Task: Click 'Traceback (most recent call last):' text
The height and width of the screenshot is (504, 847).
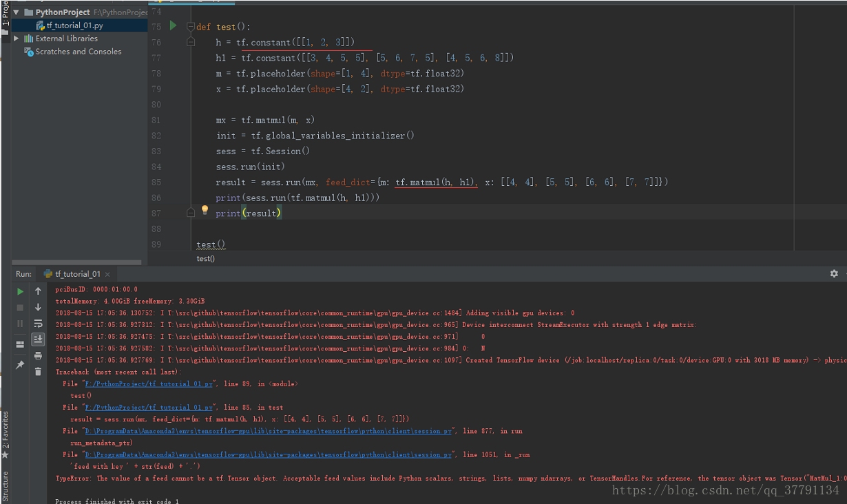Action: (x=118, y=372)
